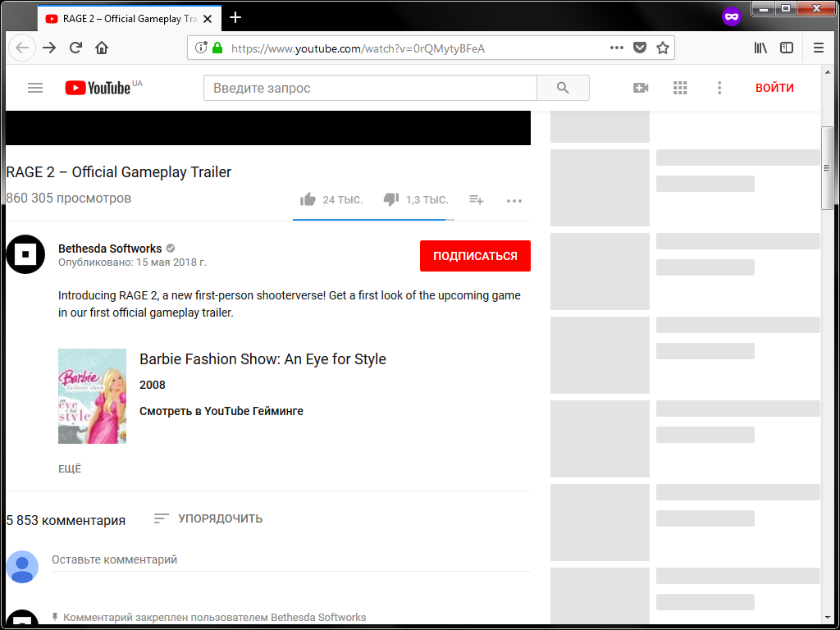The width and height of the screenshot is (840, 630).
Task: Click the ВОЙТИ sign-in button
Action: click(774, 88)
